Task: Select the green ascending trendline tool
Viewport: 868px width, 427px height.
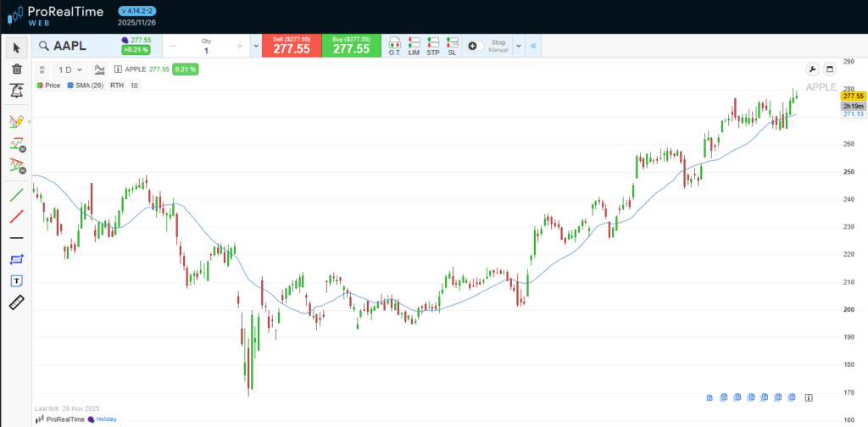Action: (x=17, y=195)
